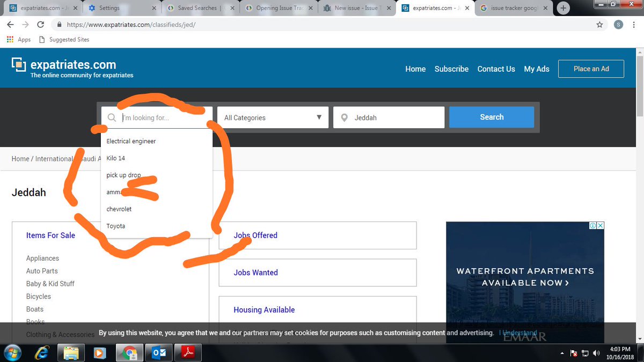Switch to the New issue tab
The height and width of the screenshot is (362, 644).
356,8
